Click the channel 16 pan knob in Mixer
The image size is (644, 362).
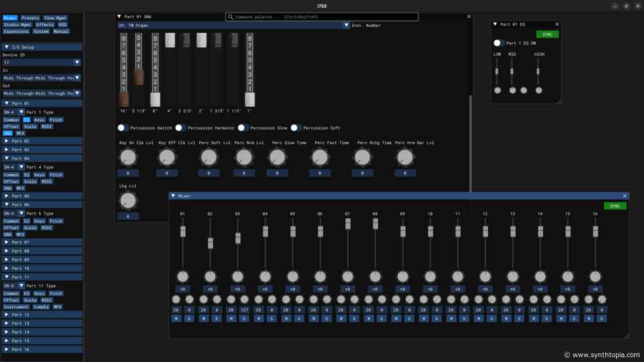click(x=595, y=277)
